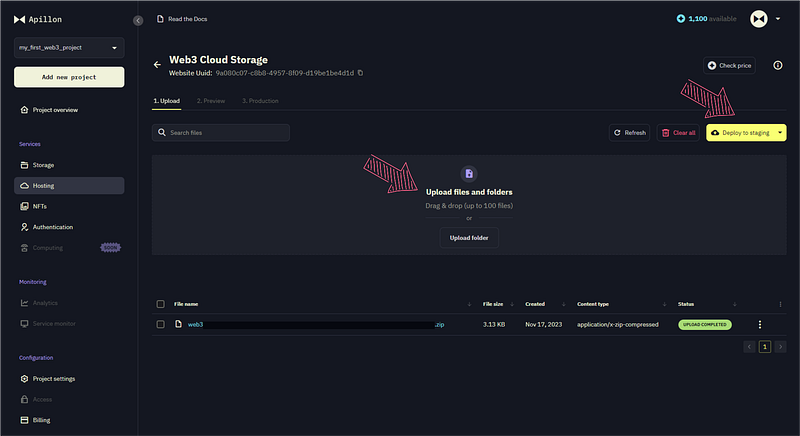Image resolution: width=800 pixels, height=436 pixels.
Task: Click the Clear all button
Action: click(x=678, y=133)
